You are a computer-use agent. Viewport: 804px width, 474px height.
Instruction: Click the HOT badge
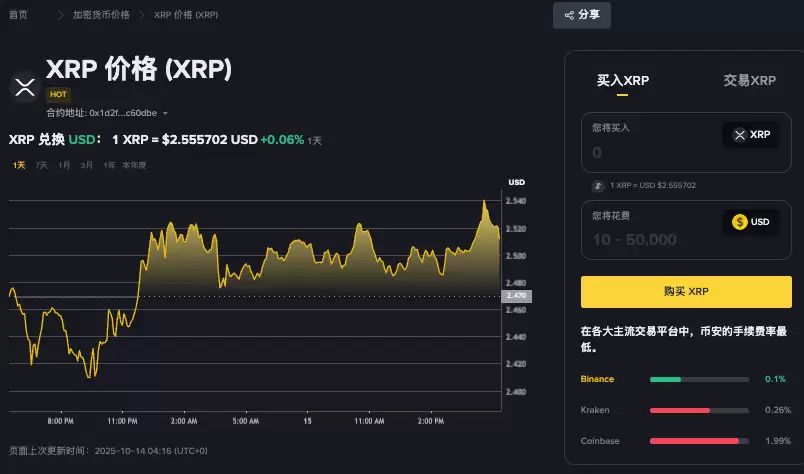[x=58, y=94]
